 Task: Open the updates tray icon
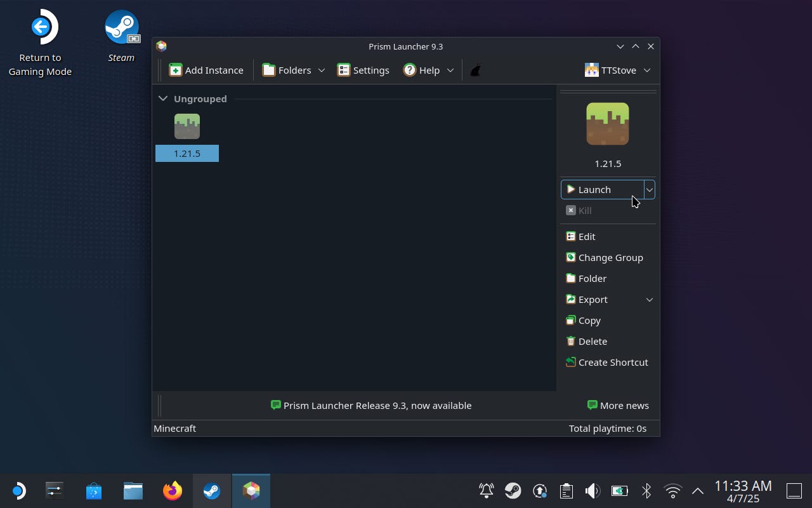tap(540, 490)
